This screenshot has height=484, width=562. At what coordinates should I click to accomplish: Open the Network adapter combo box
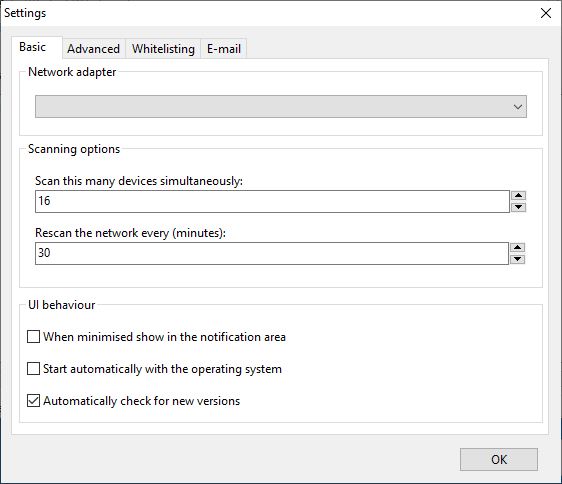[x=281, y=106]
